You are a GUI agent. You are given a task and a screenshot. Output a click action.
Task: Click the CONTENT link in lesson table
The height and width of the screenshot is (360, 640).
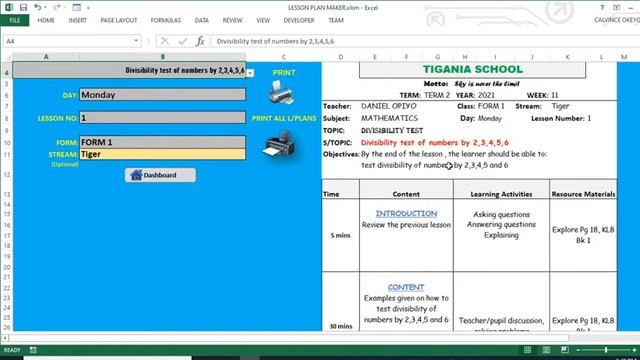click(406, 287)
